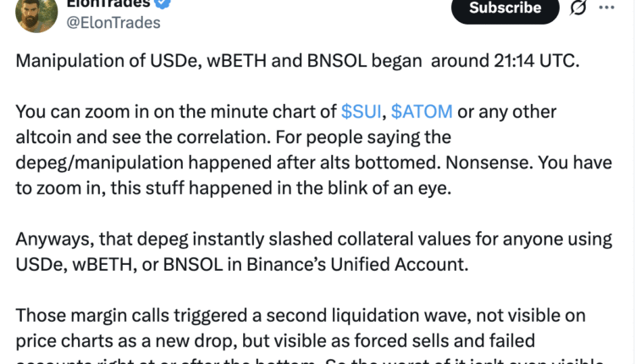635x364 pixels.
Task: Open the @ElonTrades handle link
Action: coord(113,23)
